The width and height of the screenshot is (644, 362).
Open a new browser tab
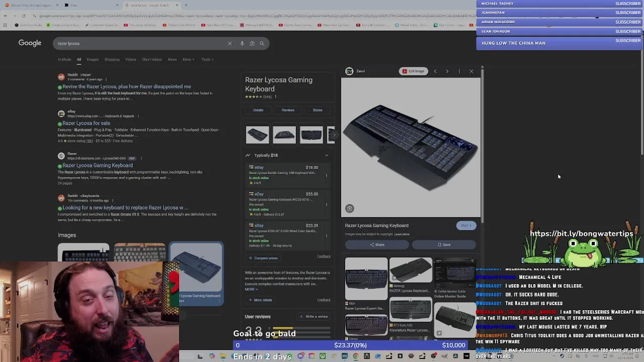(x=186, y=5)
